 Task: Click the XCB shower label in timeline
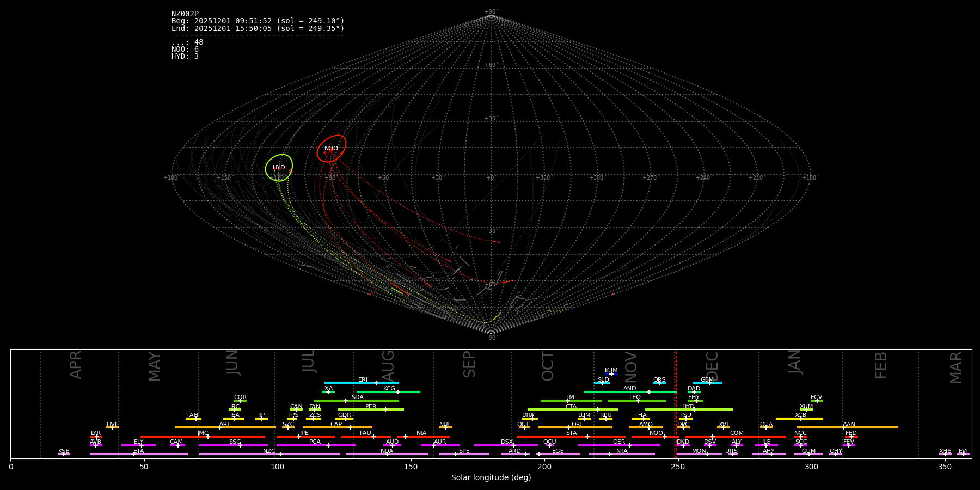point(800,415)
